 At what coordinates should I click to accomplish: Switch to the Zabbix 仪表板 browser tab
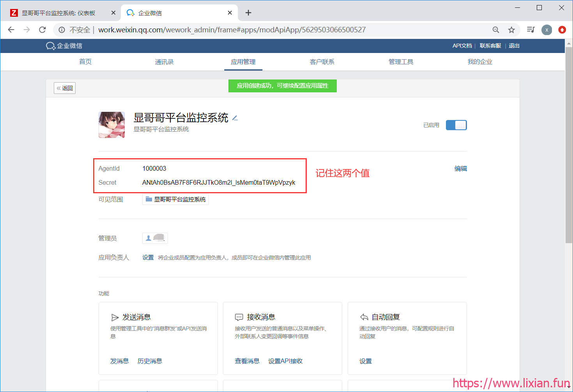58,13
